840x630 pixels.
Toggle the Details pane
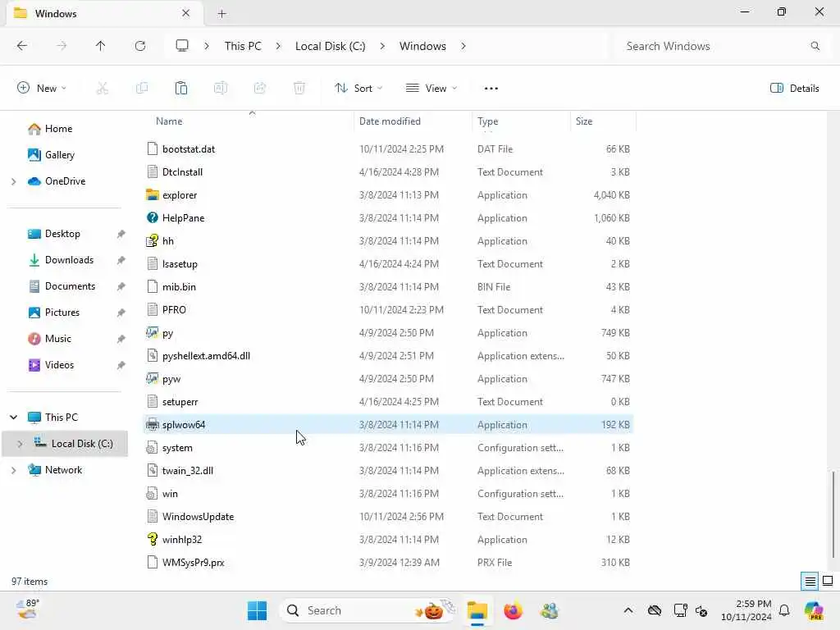pyautogui.click(x=794, y=89)
